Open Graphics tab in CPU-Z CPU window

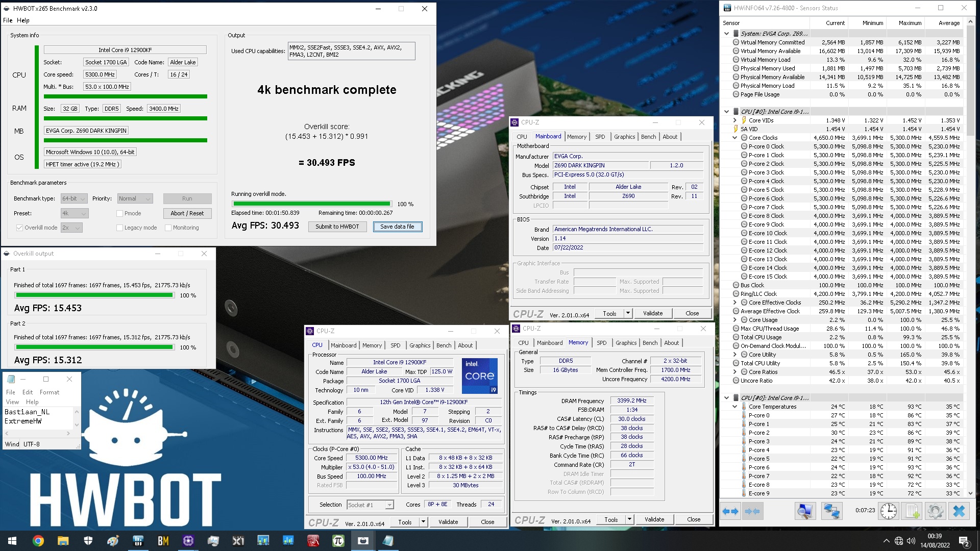(420, 345)
